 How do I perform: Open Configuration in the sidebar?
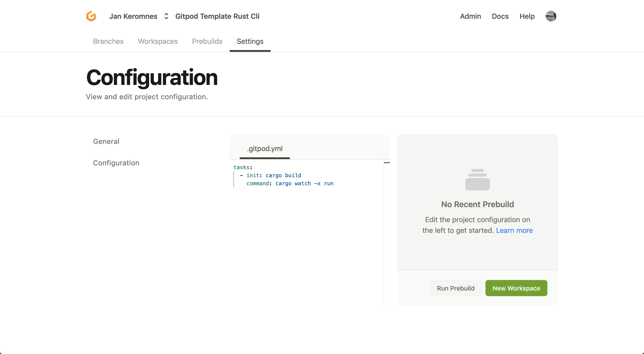point(116,163)
